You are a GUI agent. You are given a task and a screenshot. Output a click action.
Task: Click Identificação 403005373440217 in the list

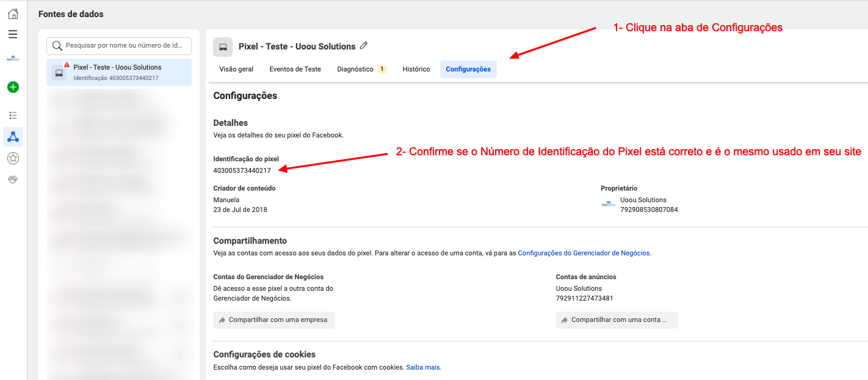(116, 78)
